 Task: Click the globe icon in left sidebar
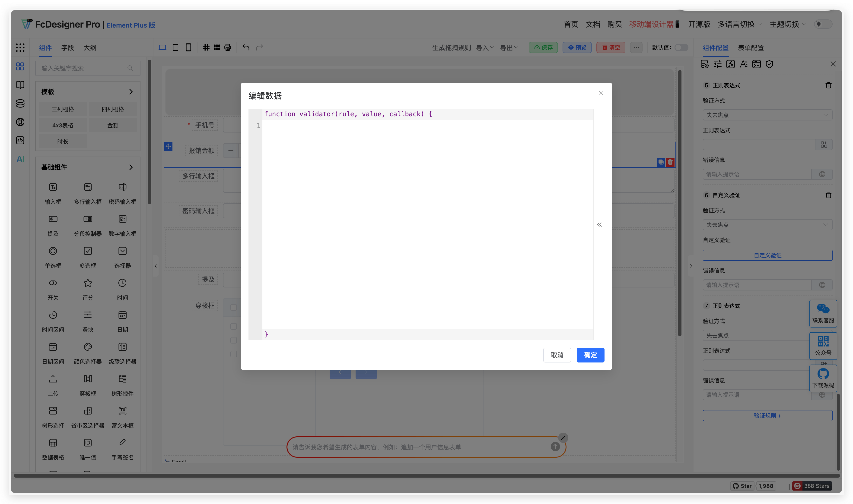(x=20, y=122)
